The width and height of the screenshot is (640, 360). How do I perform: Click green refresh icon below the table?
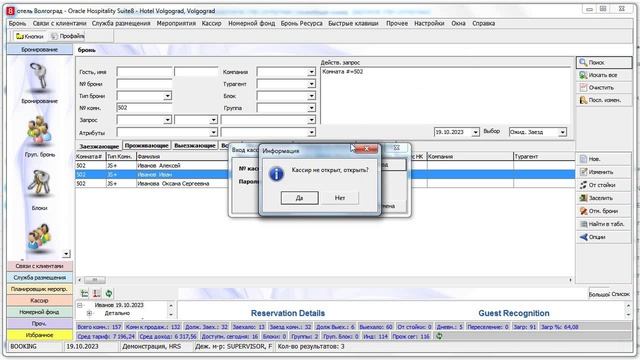pyautogui.click(x=109, y=293)
